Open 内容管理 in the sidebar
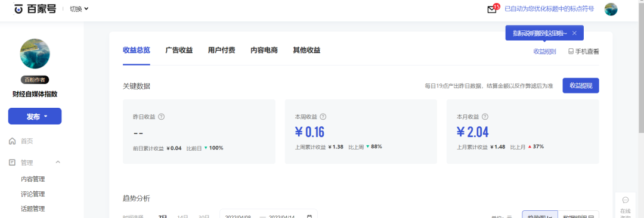Viewport: 644px width, 218px height. pyautogui.click(x=33, y=179)
